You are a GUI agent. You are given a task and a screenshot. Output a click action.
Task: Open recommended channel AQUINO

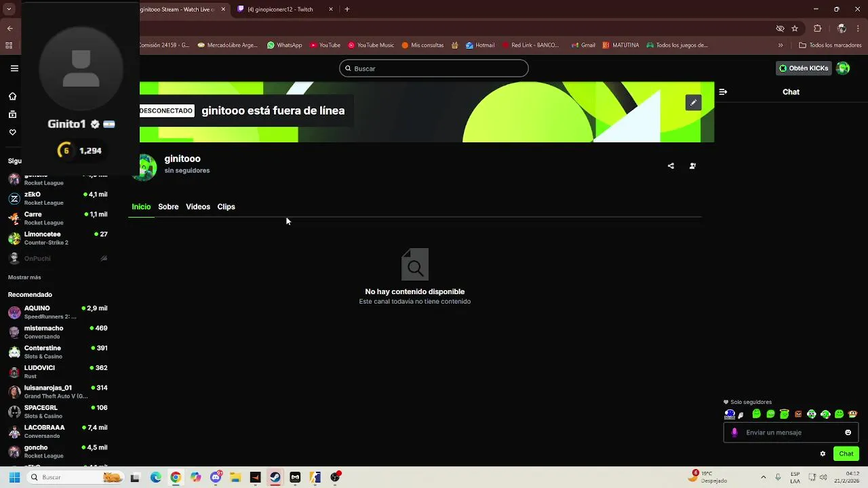(x=58, y=312)
